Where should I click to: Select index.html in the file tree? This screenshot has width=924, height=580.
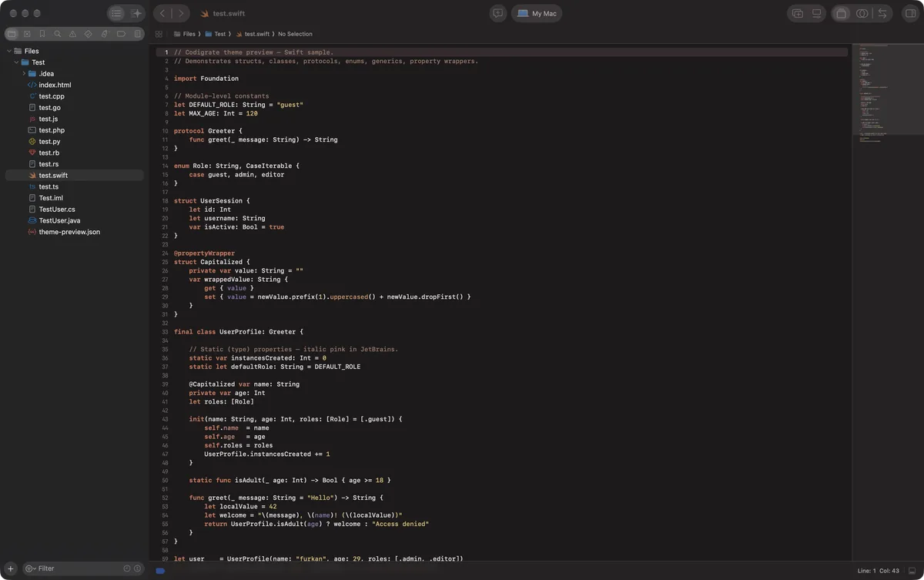[x=74, y=85]
